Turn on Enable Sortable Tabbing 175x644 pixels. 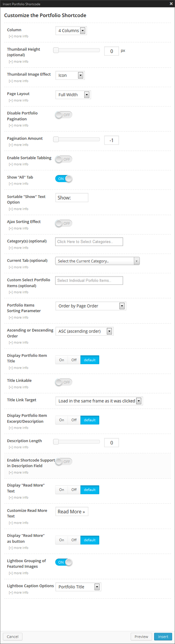tap(63, 159)
